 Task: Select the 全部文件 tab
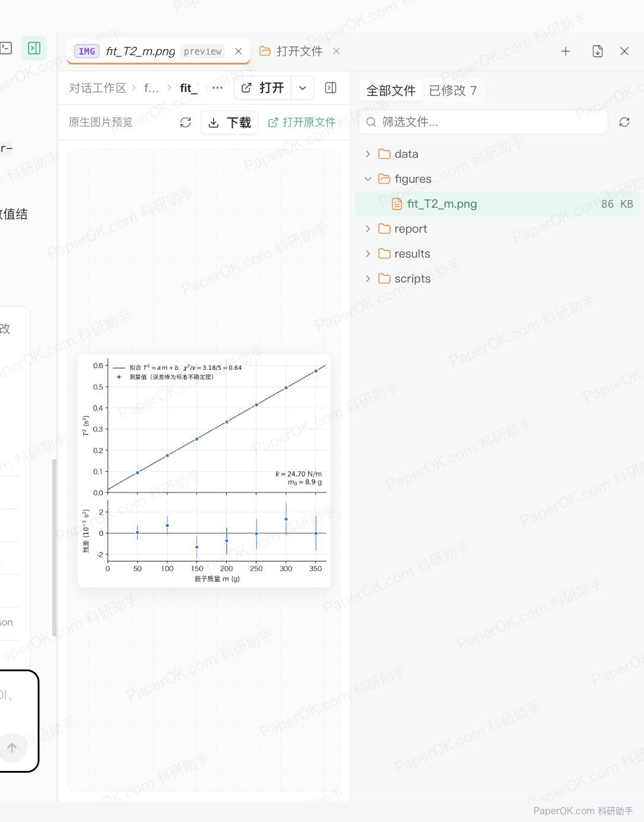pyautogui.click(x=391, y=90)
